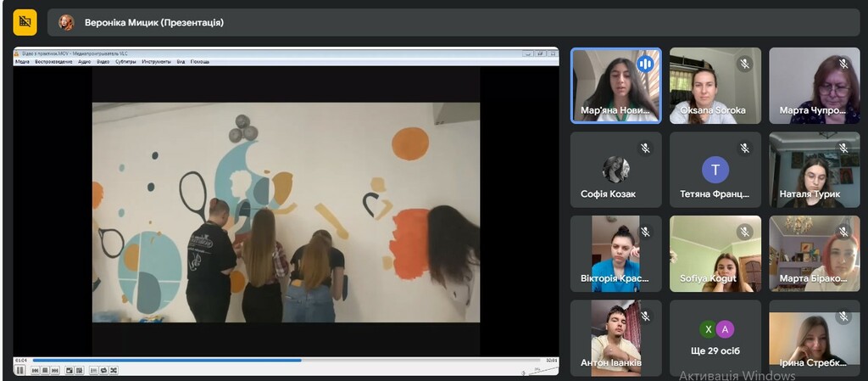
Task: Toggle VLC shuffle (random) button
Action: tap(113, 370)
